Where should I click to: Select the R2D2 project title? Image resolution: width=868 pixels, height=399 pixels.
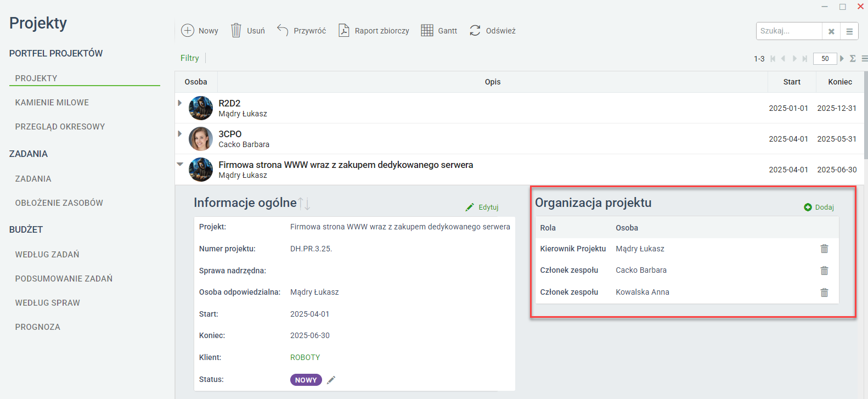tap(229, 103)
